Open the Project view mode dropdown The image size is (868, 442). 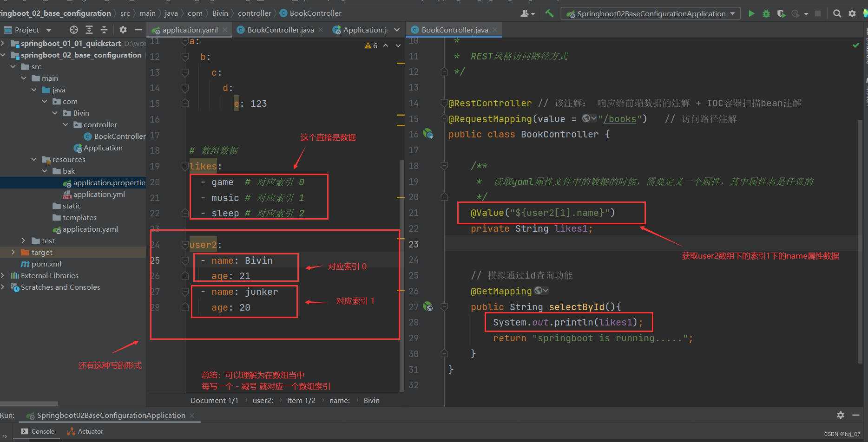pos(49,29)
